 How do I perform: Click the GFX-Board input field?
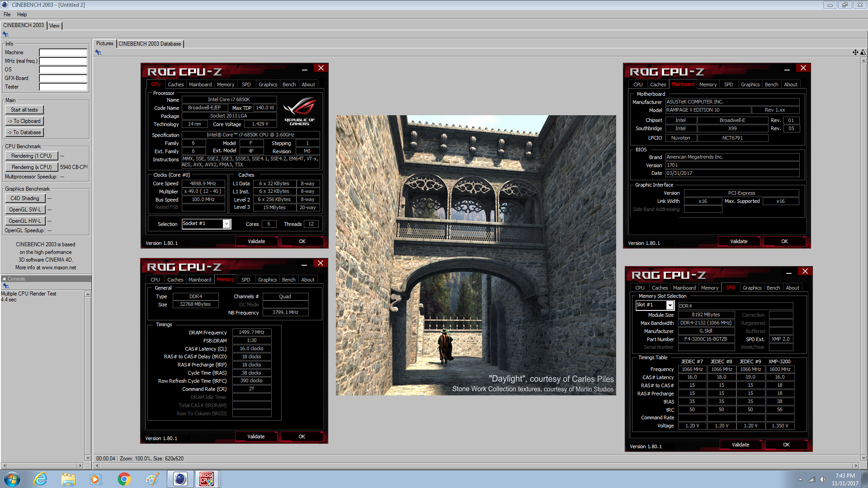tap(63, 78)
